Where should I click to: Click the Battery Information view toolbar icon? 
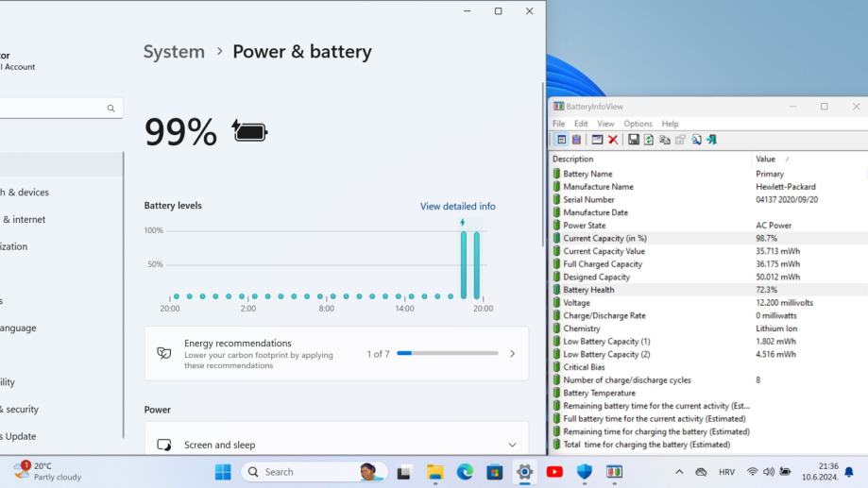click(561, 140)
